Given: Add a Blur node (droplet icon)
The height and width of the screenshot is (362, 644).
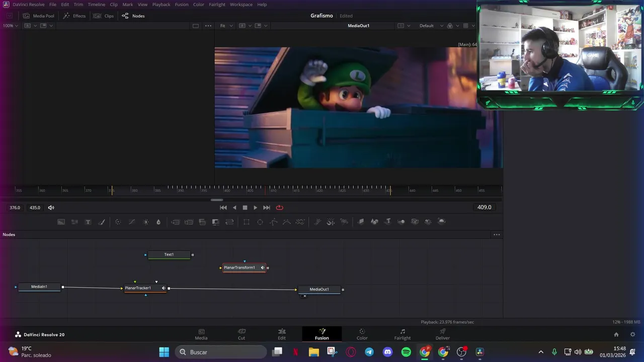Looking at the screenshot, I should tap(158, 222).
